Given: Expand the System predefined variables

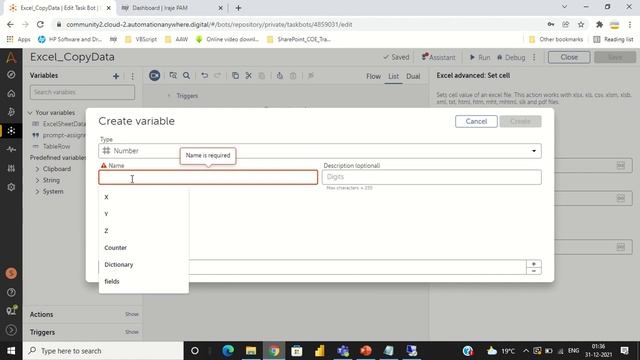Looking at the screenshot, I should coord(37,191).
